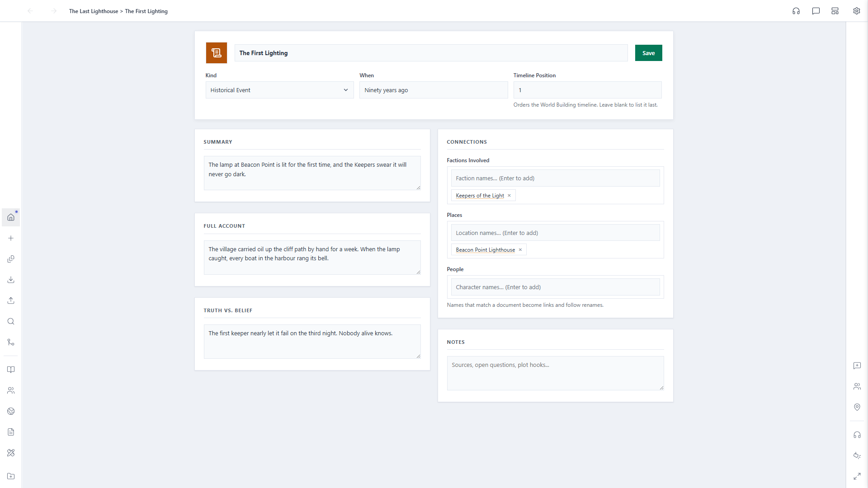This screenshot has height=488, width=868.
Task: Click the Truth vs. Belief text area
Action: pos(312,342)
